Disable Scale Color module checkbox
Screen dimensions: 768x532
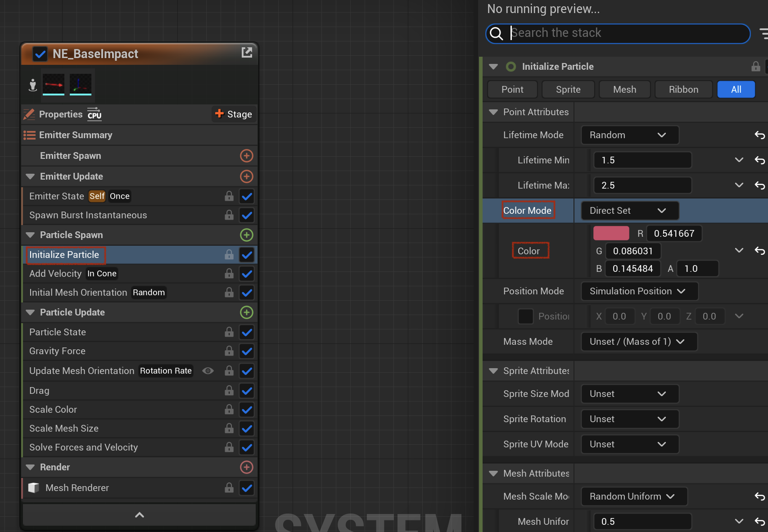(247, 410)
